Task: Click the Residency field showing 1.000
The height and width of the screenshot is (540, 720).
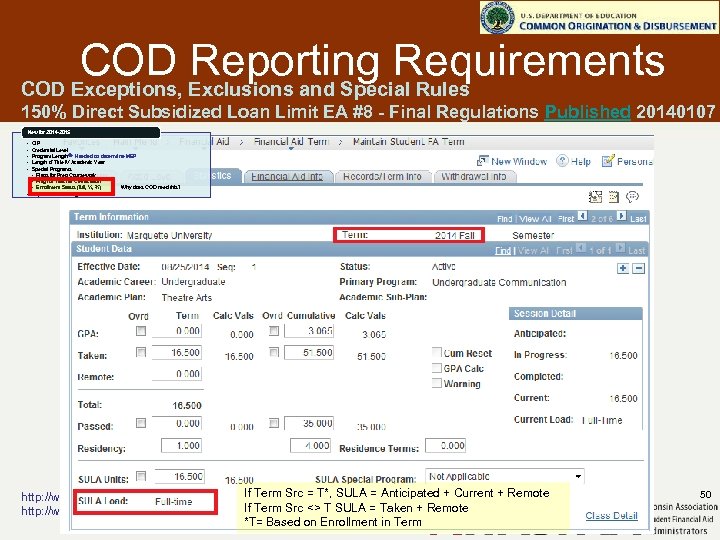Action: click(x=181, y=445)
